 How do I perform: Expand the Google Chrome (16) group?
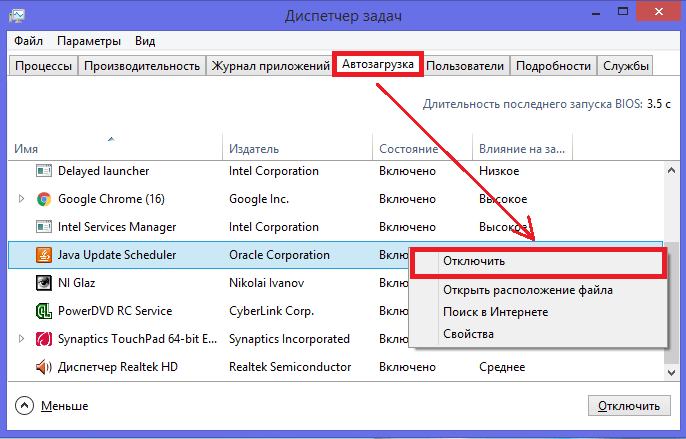(x=21, y=199)
